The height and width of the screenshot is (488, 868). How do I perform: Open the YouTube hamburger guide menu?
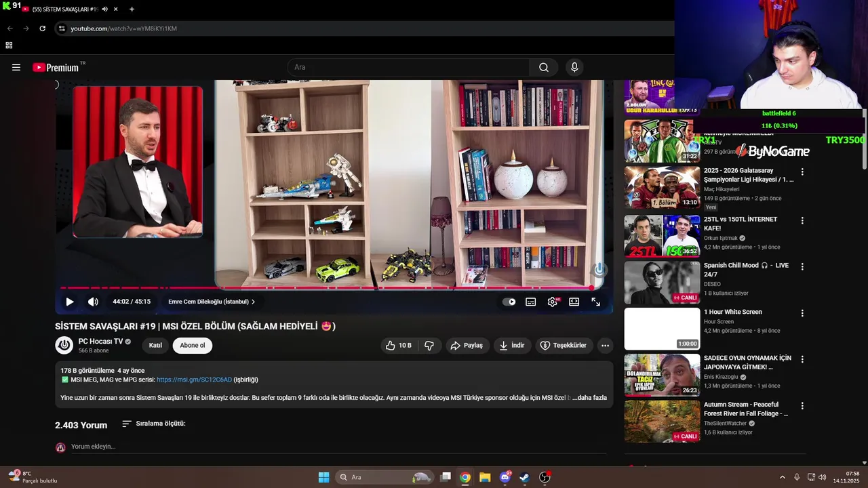tap(16, 67)
